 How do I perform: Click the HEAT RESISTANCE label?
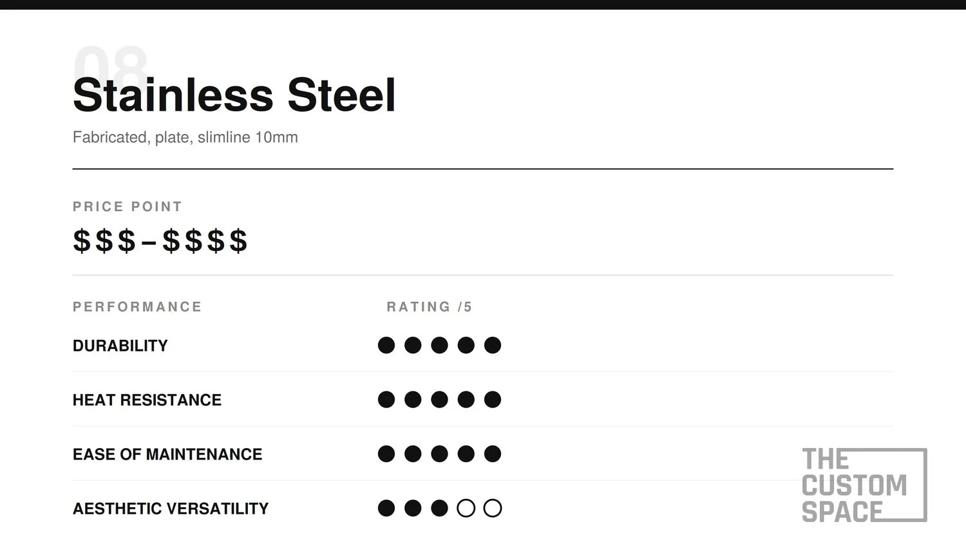147,400
